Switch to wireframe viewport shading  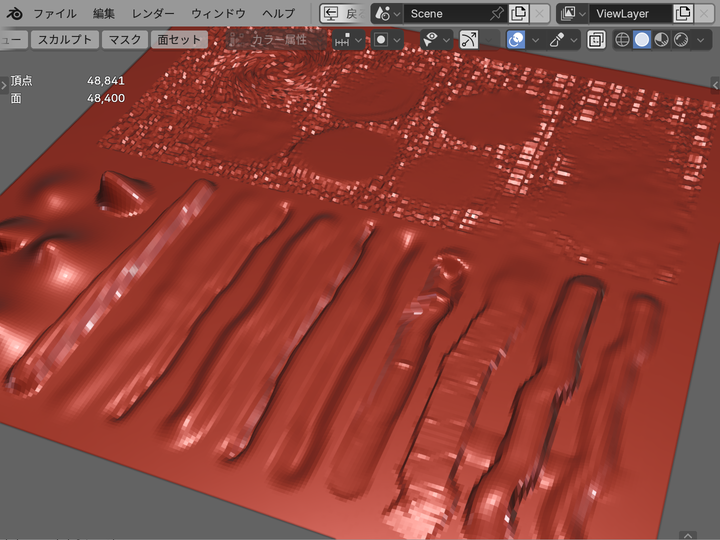622,40
